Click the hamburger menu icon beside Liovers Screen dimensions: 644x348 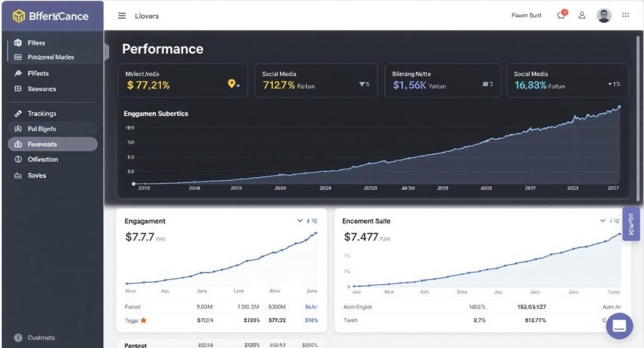122,16
